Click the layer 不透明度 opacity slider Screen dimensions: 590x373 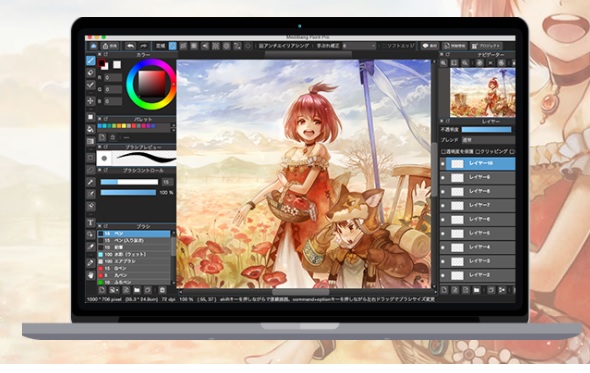click(x=487, y=129)
